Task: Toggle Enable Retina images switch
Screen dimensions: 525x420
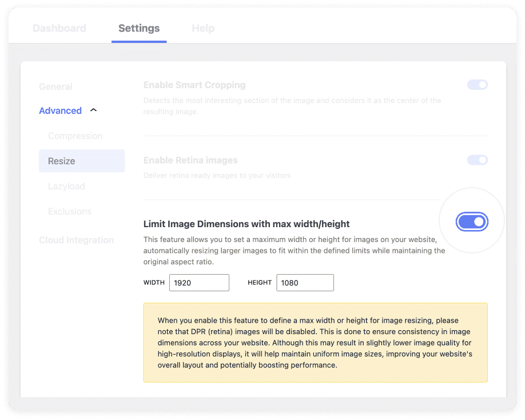Action: [x=478, y=160]
